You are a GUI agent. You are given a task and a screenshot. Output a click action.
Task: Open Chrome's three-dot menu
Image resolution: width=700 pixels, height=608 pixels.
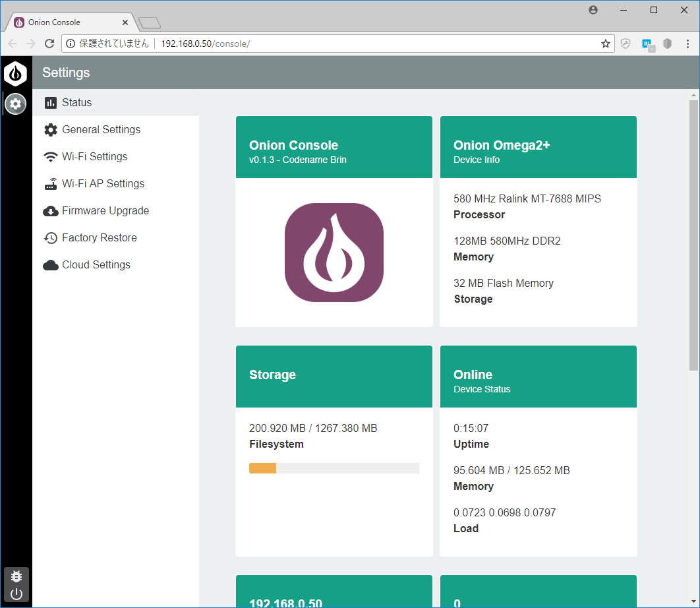(687, 44)
